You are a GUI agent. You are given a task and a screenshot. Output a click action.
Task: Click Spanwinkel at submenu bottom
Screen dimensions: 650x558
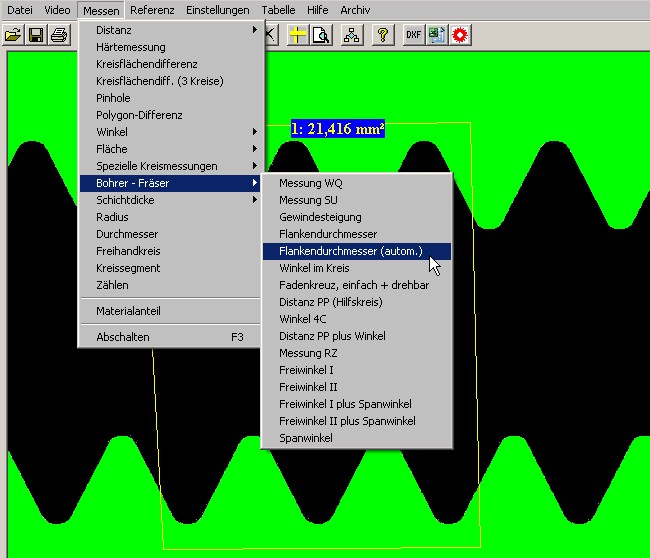click(357, 438)
